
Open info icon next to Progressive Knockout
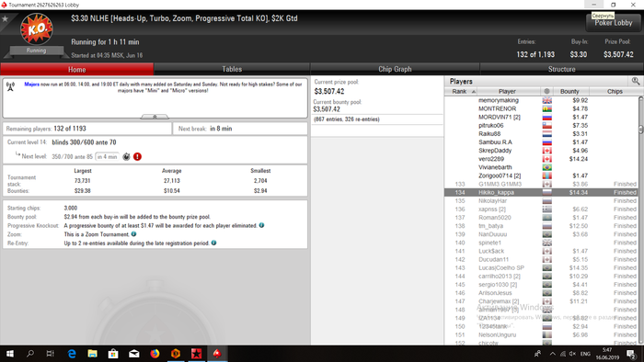point(261,225)
